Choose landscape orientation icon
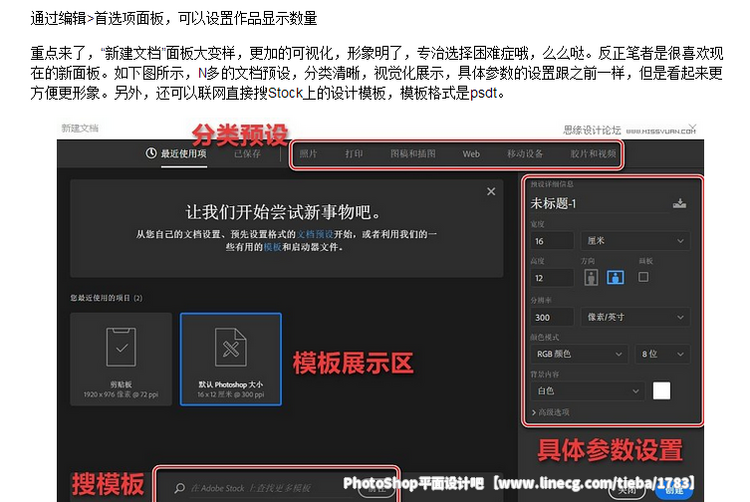The width and height of the screenshot is (750, 502). [x=615, y=277]
